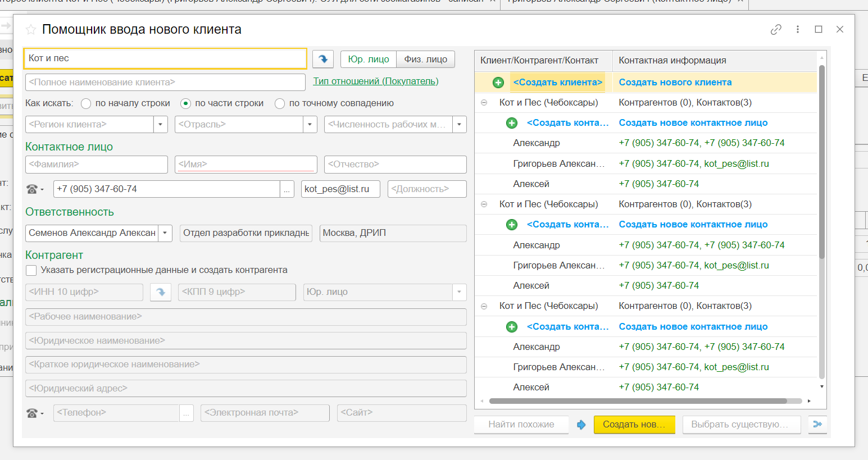
Task: Select the 'по началу строки' search option
Action: click(86, 103)
